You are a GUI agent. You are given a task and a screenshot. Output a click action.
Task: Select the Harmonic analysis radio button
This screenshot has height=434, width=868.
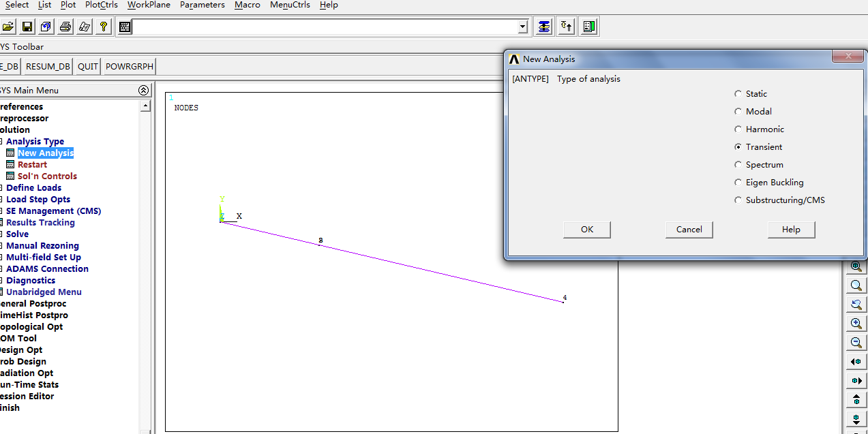coord(738,129)
